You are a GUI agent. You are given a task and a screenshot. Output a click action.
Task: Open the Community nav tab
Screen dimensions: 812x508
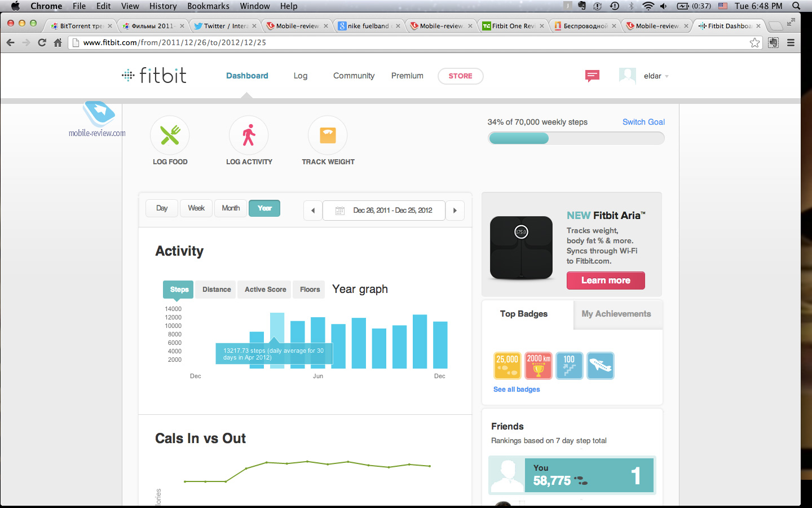pyautogui.click(x=354, y=76)
